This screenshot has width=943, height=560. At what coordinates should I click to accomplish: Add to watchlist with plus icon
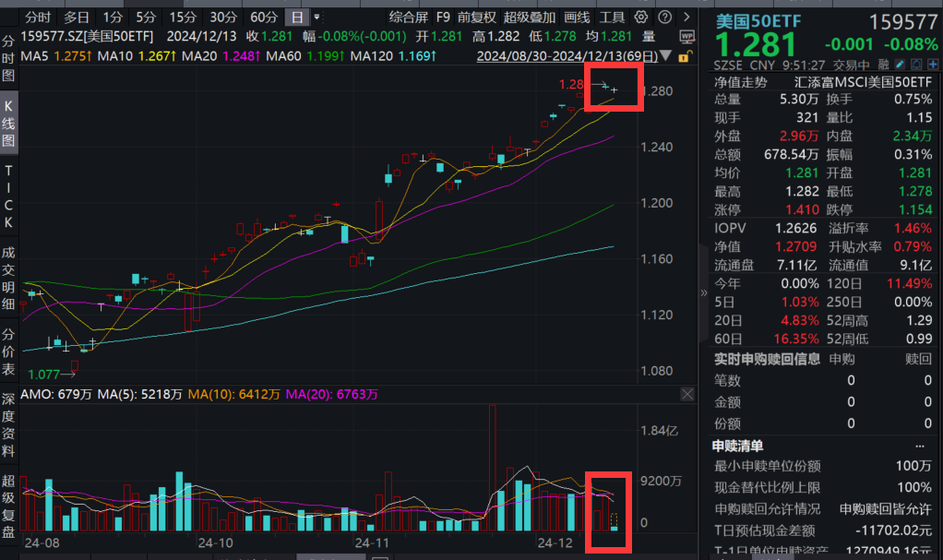click(933, 65)
